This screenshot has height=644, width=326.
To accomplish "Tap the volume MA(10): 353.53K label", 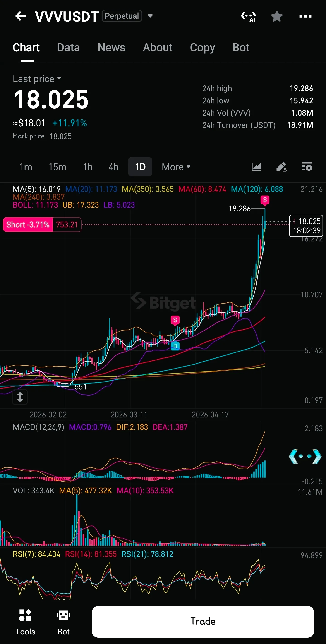I will click(x=145, y=491).
